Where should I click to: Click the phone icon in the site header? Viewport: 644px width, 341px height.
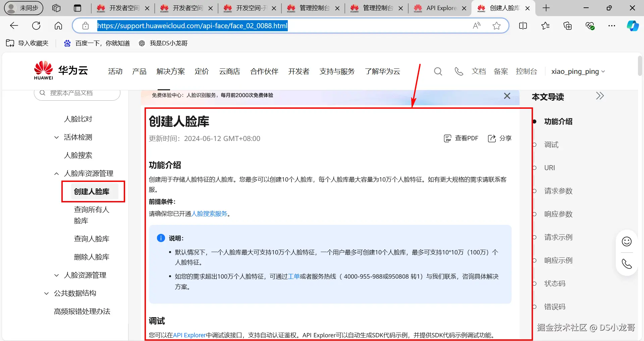(x=459, y=71)
